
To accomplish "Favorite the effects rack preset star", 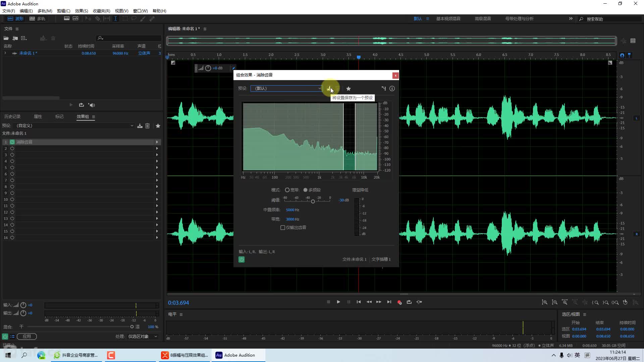I will [x=158, y=126].
